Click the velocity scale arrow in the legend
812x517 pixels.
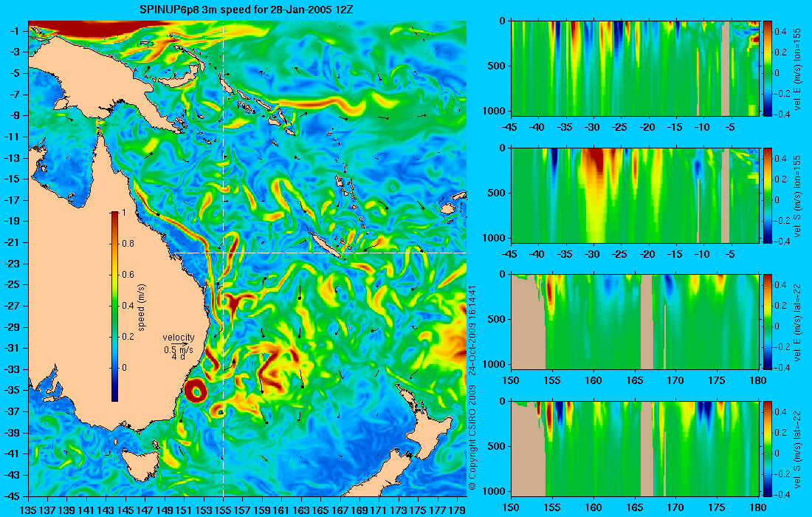click(179, 344)
